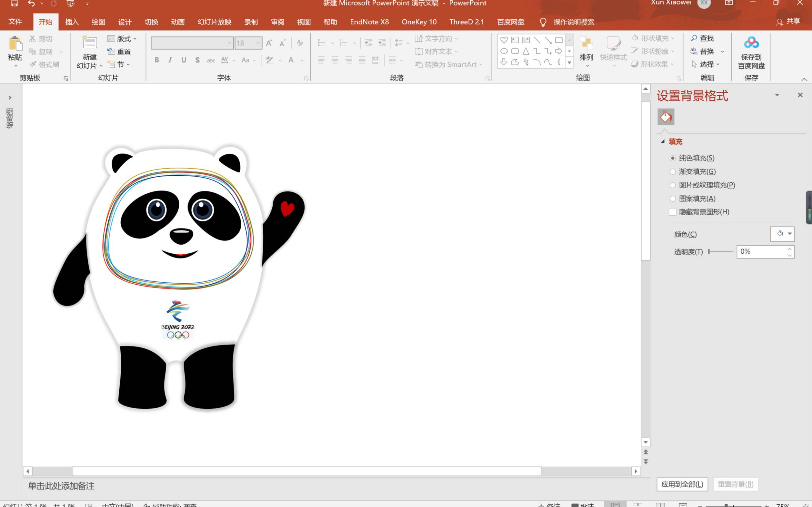Click the notes area to add notes

(61, 485)
